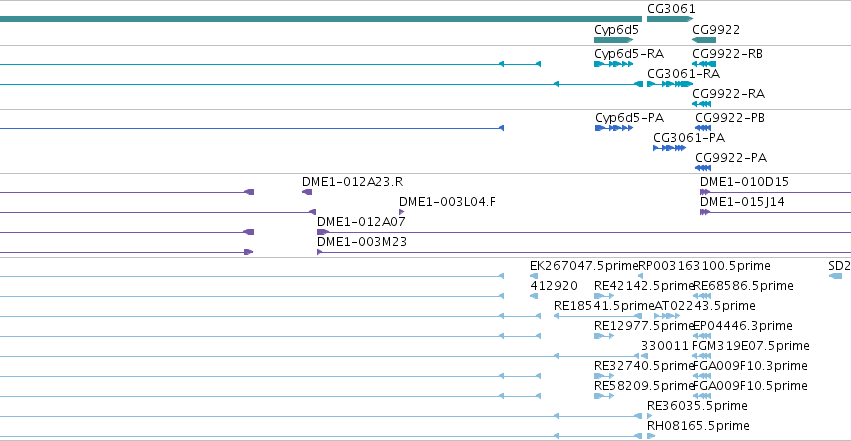Screen dimensions: 851x441
Task: Select EST RE32740.5prime
Action: click(x=604, y=376)
